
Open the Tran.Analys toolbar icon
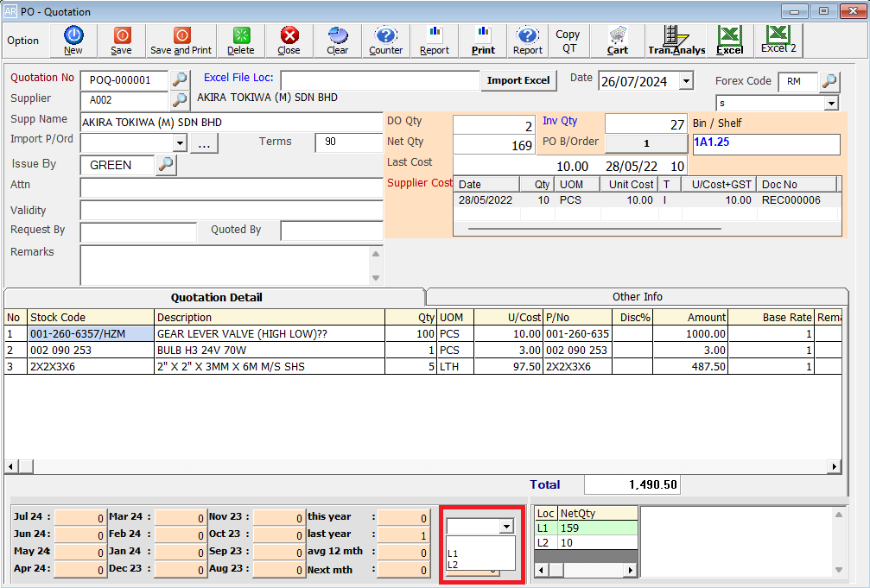pyautogui.click(x=677, y=41)
